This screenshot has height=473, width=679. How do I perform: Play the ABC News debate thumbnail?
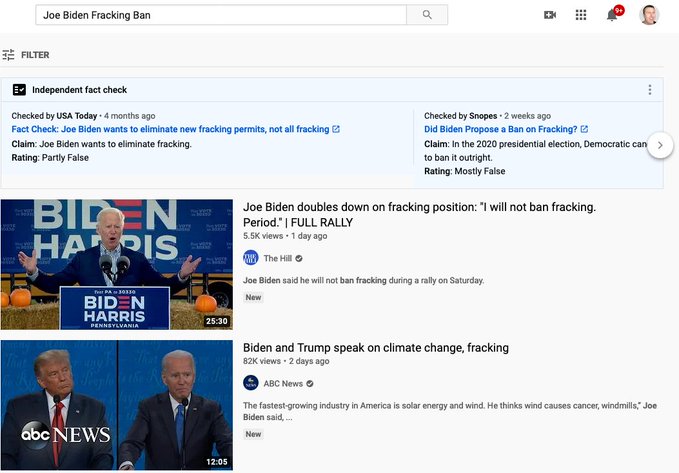[x=116, y=405]
